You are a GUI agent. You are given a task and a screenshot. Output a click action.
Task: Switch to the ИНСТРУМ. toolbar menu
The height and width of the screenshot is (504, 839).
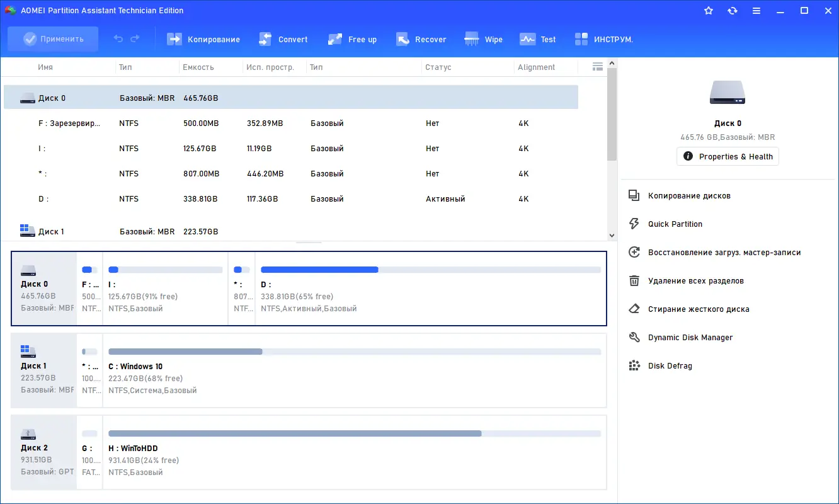point(603,39)
